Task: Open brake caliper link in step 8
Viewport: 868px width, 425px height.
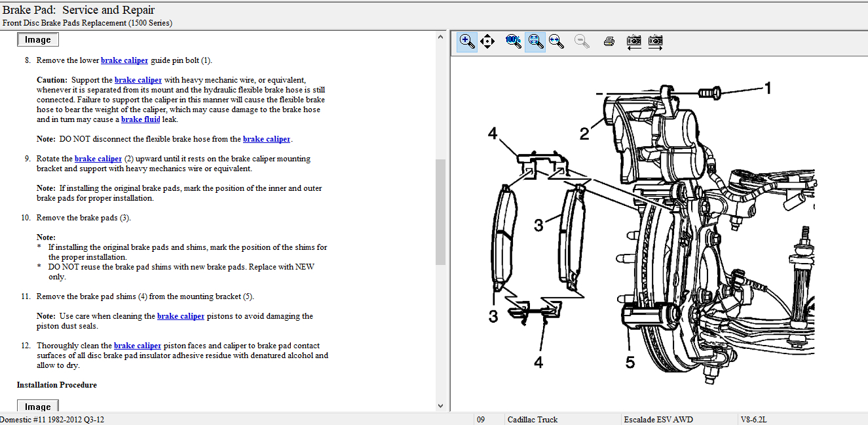Action: tap(124, 60)
